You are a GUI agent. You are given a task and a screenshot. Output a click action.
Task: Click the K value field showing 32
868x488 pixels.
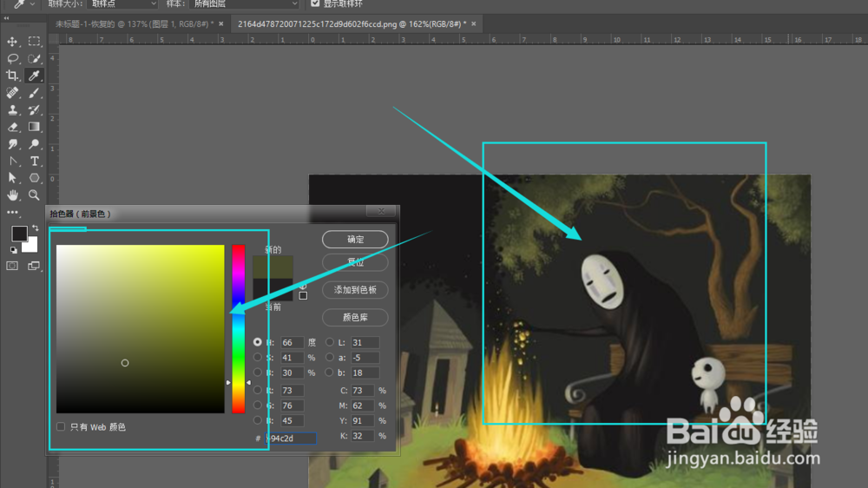tap(362, 436)
